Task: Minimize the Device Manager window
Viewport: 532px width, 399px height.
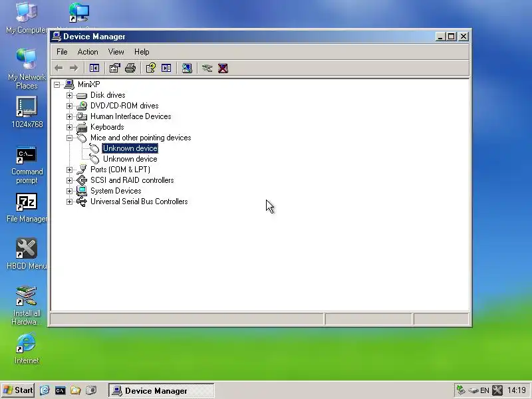Action: point(440,37)
